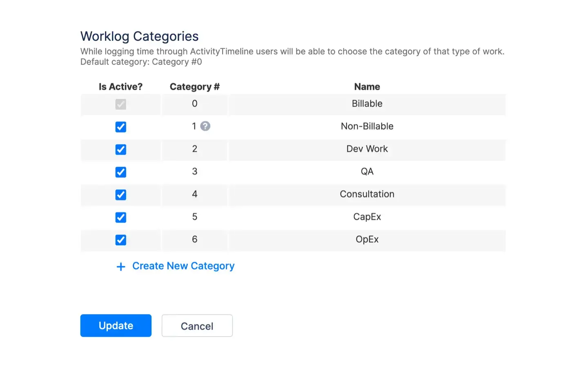Disable the Dev Work category checkbox
Viewport: 588px width, 368px height.
coord(120,149)
